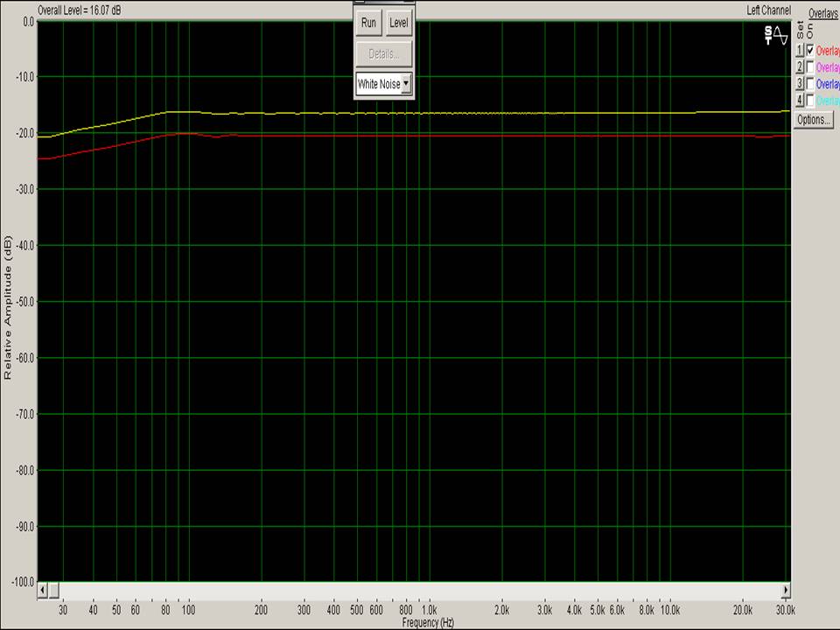Click the yellow response curve at 1.0k

[x=429, y=113]
